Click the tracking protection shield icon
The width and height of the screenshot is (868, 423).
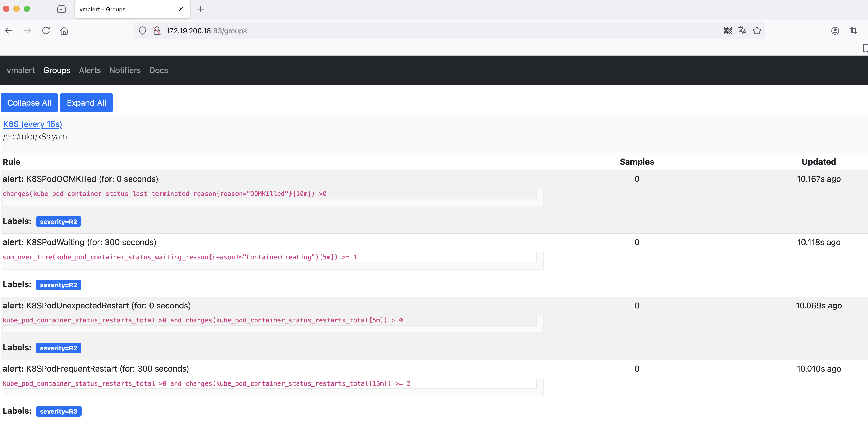point(143,31)
